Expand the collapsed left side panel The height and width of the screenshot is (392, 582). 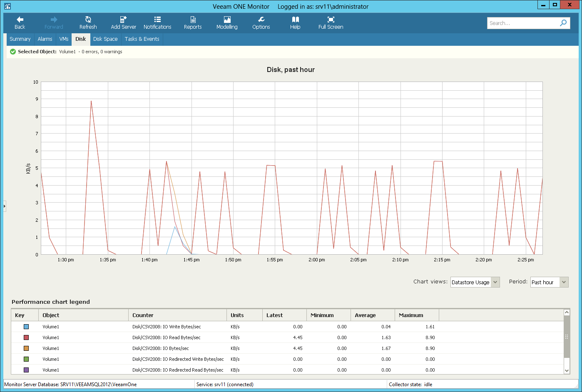[x=5, y=206]
